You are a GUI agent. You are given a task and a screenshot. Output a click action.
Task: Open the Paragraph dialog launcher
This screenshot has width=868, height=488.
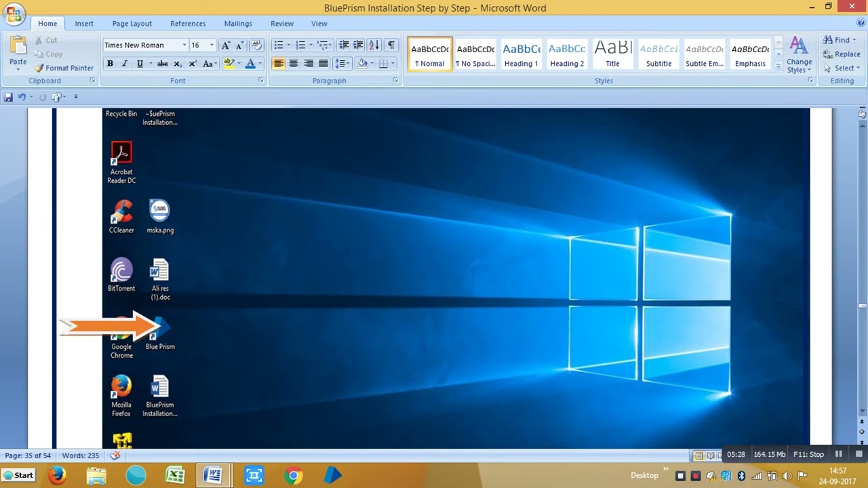395,81
